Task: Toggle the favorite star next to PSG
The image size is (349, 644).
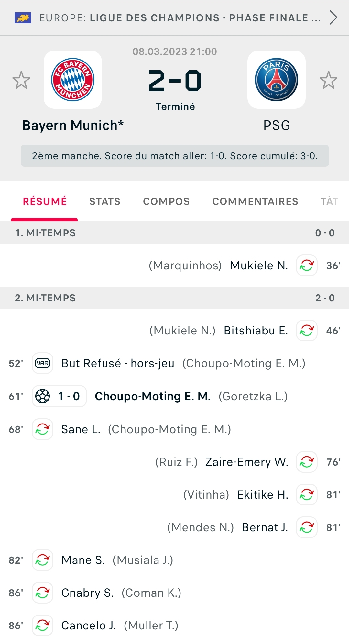Action: (x=328, y=80)
